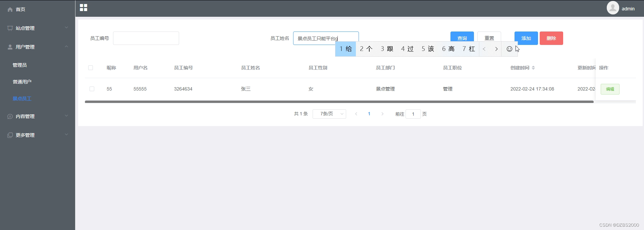Choose IME candidate 6 高

(x=448, y=49)
